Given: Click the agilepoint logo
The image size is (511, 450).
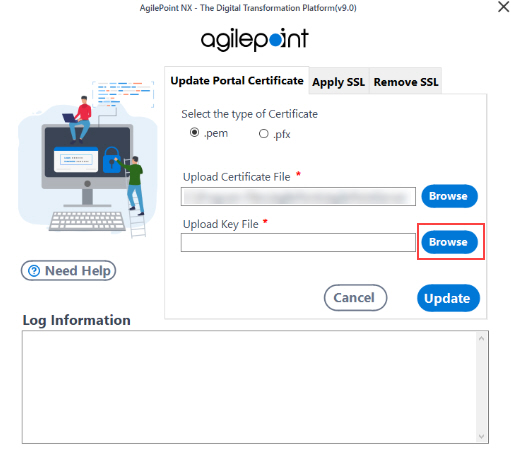Looking at the screenshot, I should (255, 39).
